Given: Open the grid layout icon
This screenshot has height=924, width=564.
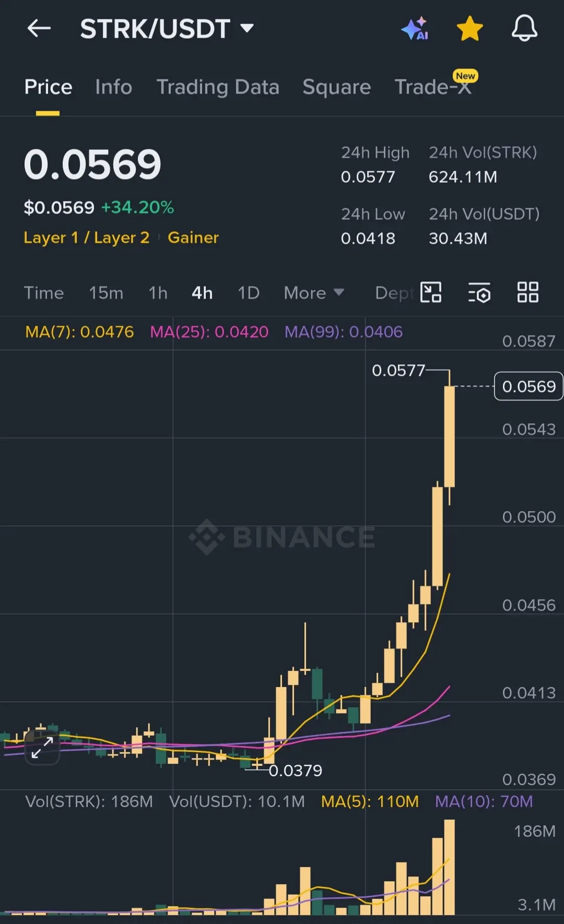Looking at the screenshot, I should click(x=527, y=292).
